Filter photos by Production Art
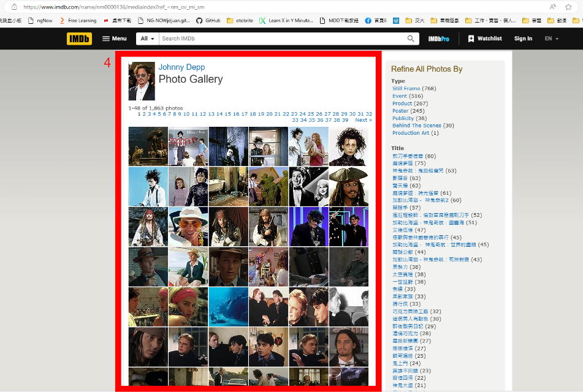The height and width of the screenshot is (392, 583). [x=411, y=133]
